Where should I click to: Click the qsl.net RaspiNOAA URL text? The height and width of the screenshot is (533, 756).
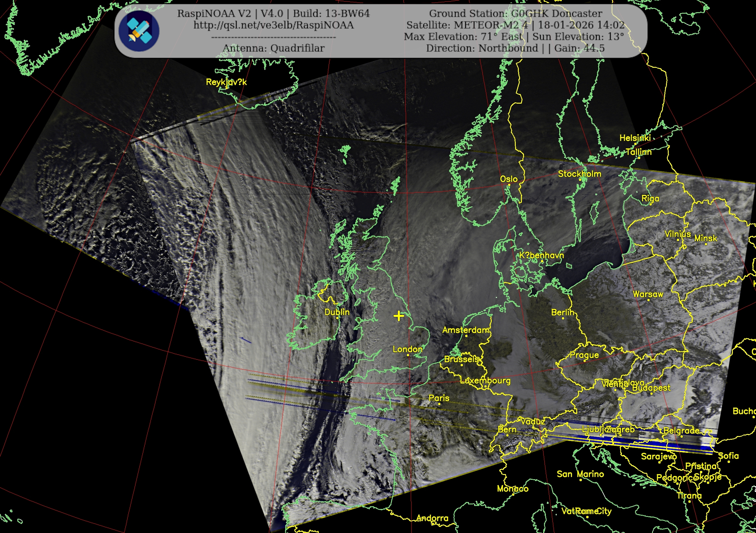pyautogui.click(x=273, y=25)
